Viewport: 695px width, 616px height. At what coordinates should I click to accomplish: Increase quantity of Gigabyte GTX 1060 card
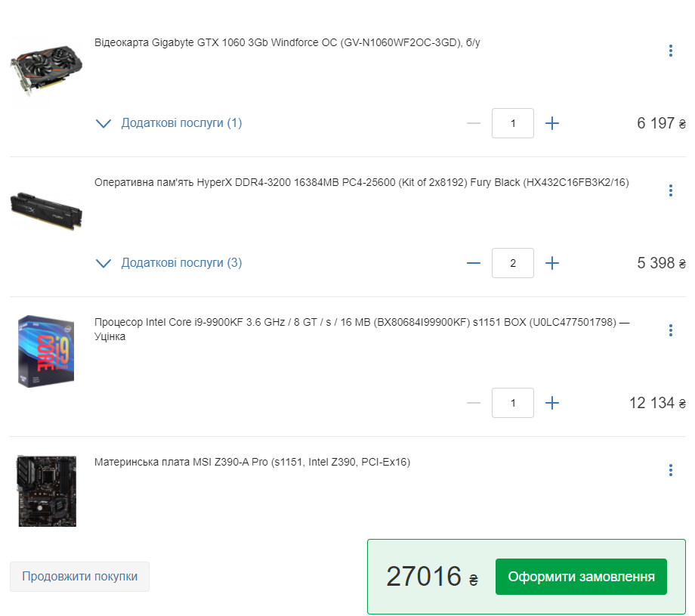(551, 123)
